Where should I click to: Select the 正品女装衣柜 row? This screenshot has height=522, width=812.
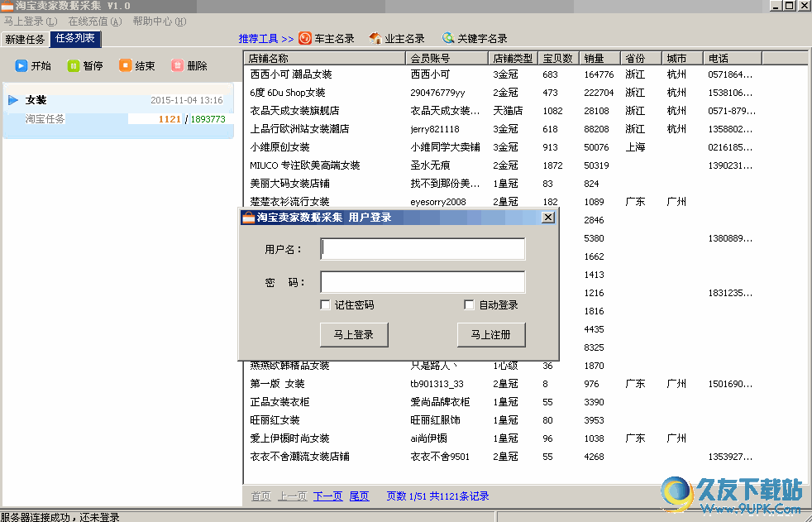525,402
